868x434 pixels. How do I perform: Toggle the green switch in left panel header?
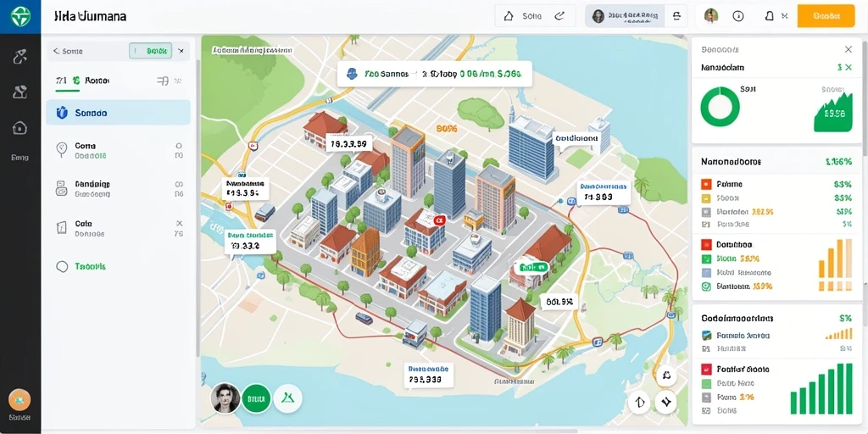[151, 51]
